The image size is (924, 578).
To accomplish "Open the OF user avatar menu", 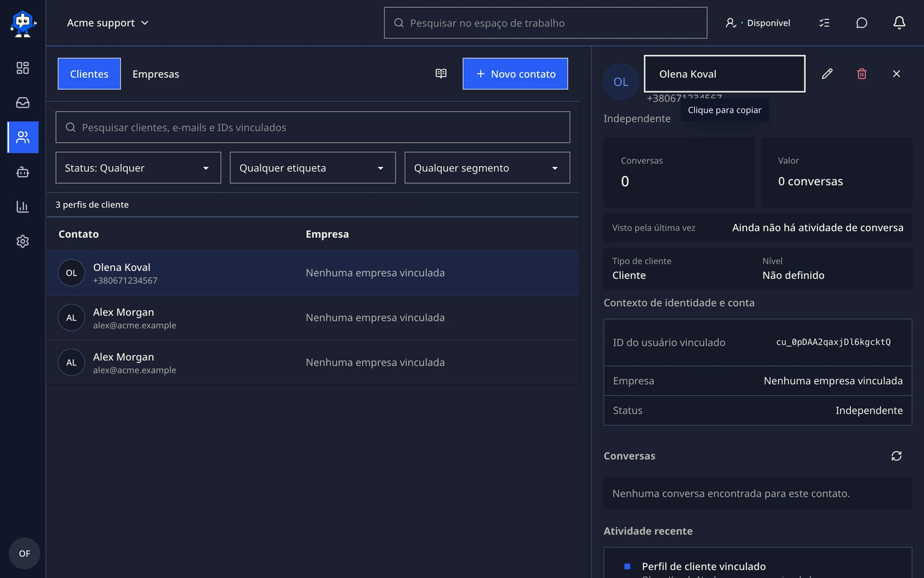I will [x=25, y=553].
